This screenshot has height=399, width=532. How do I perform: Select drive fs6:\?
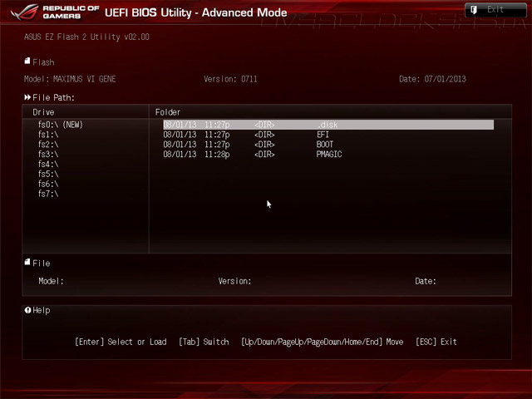point(48,184)
